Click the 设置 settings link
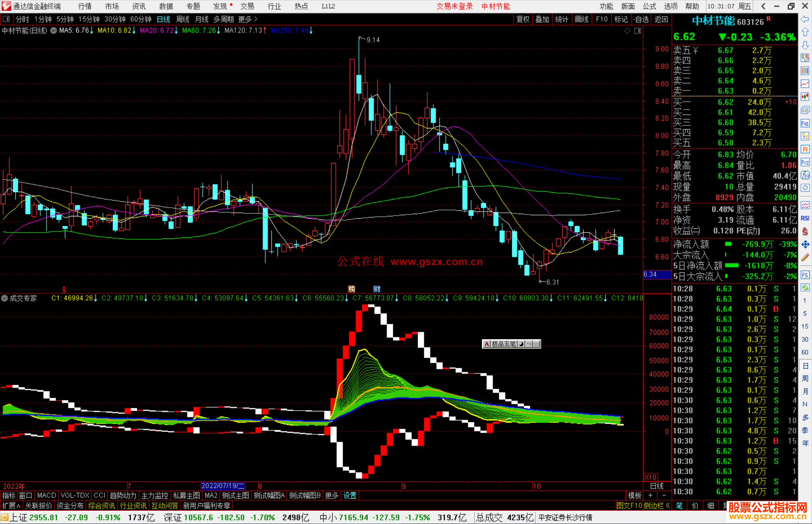This screenshot has width=812, height=524. point(350,495)
